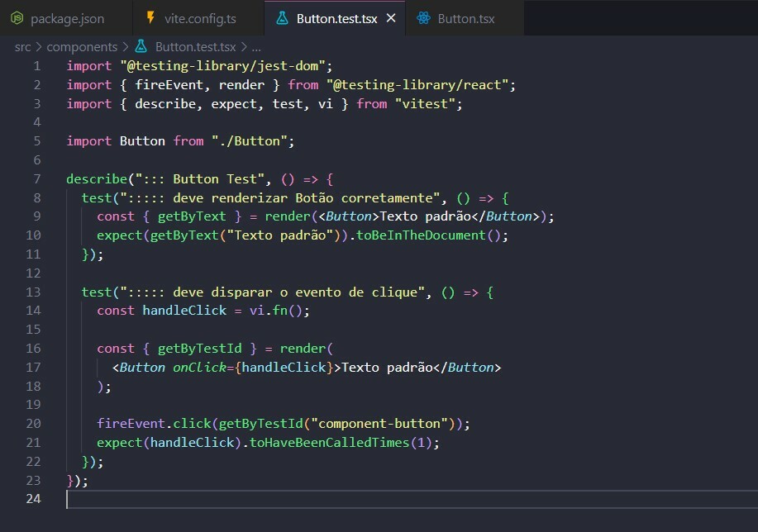
Task: Expand the src breadcrumb folder
Action: [22, 47]
